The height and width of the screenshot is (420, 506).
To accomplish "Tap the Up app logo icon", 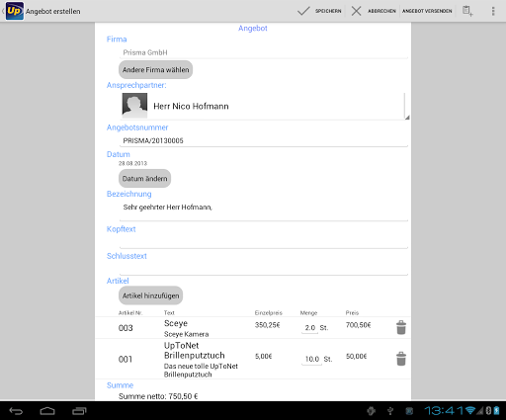I will 15,11.
